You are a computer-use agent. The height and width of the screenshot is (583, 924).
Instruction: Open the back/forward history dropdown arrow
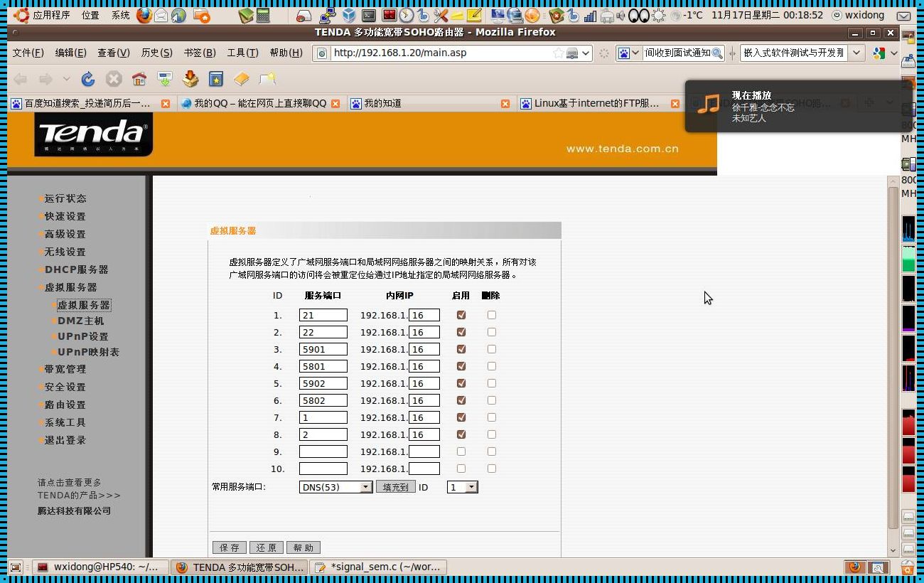66,79
